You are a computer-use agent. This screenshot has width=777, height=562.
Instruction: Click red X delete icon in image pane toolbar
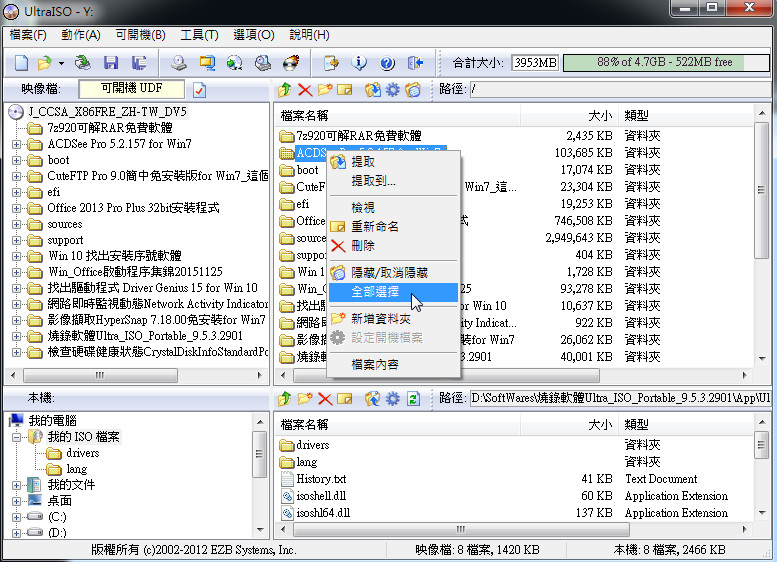(305, 90)
